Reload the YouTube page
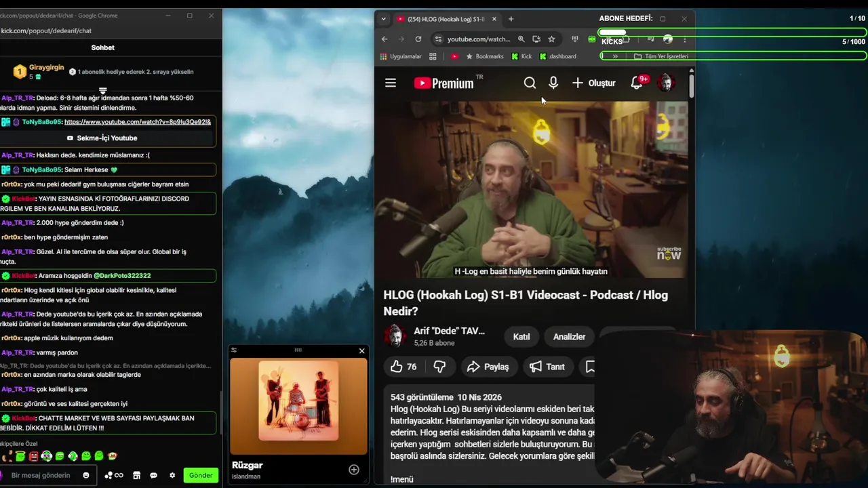 (418, 39)
